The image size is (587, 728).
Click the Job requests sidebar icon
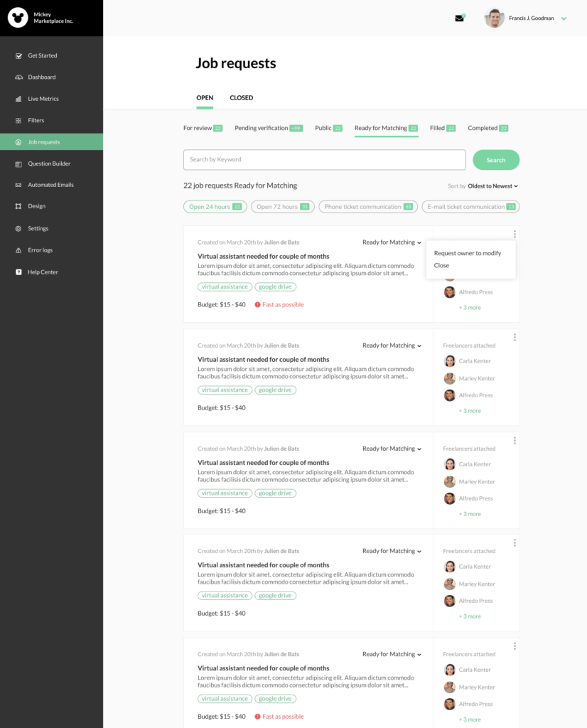coord(18,142)
